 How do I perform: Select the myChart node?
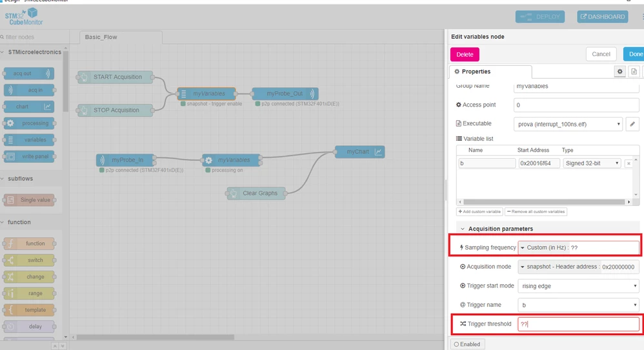pos(360,152)
